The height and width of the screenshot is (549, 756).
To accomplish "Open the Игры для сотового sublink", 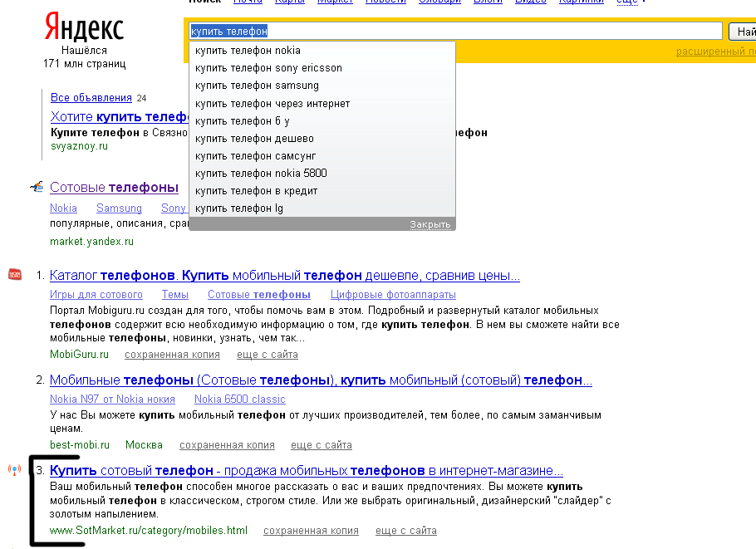I will click(96, 295).
